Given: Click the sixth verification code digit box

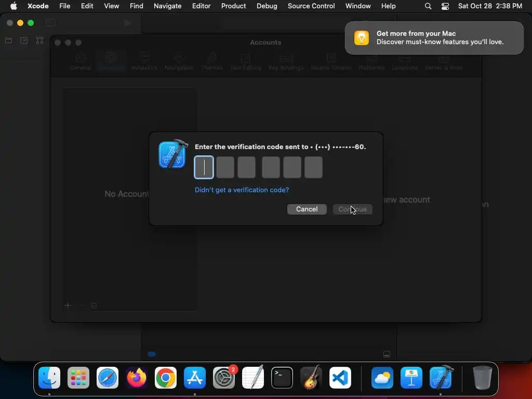Looking at the screenshot, I should (313, 167).
